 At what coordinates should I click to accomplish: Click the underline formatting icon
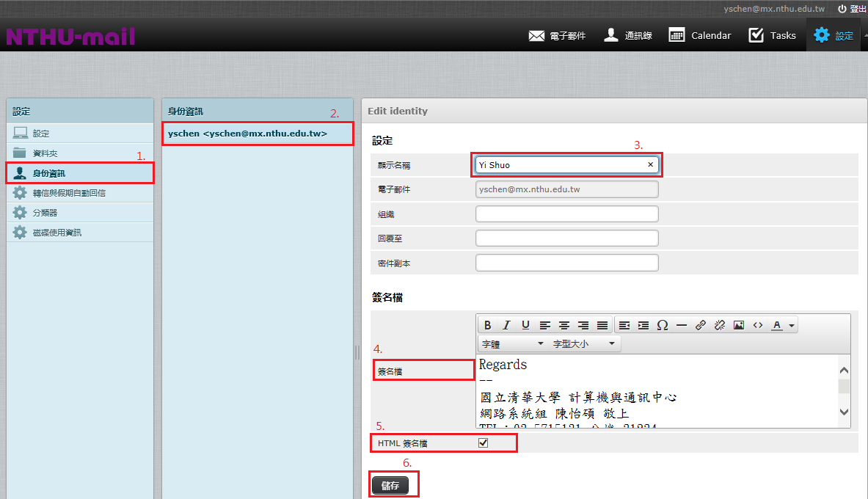tap(525, 325)
